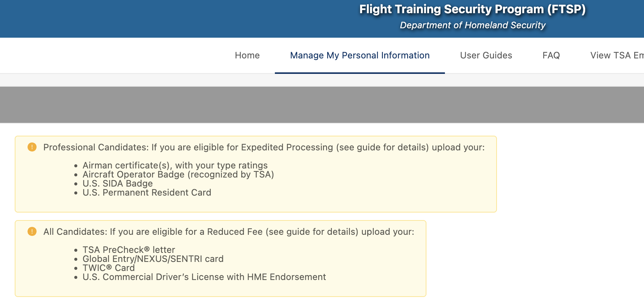This screenshot has width=644, height=303.
Task: Click the empty gray banner bar
Action: (x=322, y=105)
